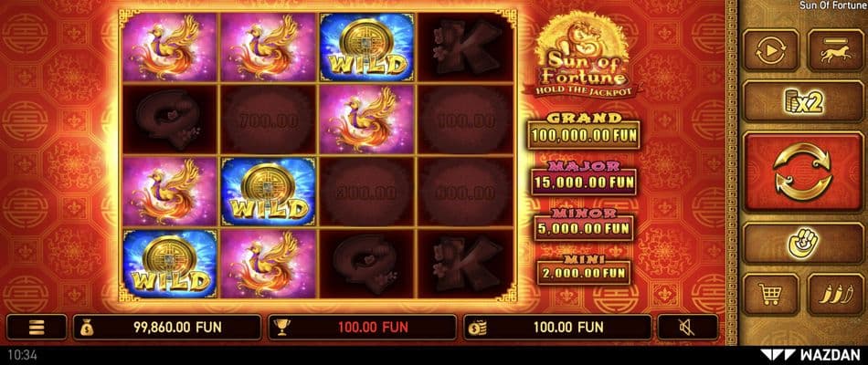Screen dimensions: 868x365
Task: Open the 100.00 FUN bet selector
Action: [557, 327]
